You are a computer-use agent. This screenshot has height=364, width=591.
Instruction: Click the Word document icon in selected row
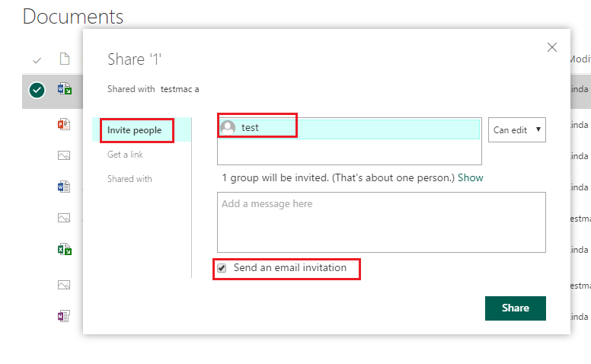pyautogui.click(x=65, y=89)
